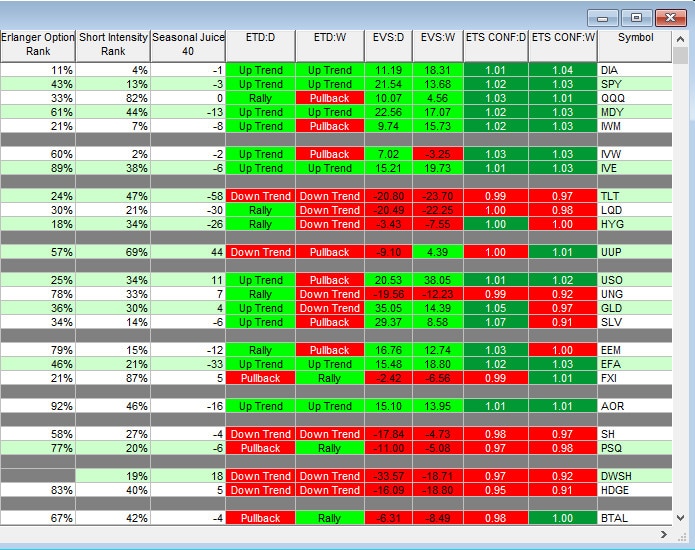The width and height of the screenshot is (695, 550).
Task: Select the EFA symbol cell
Action: [x=635, y=364]
